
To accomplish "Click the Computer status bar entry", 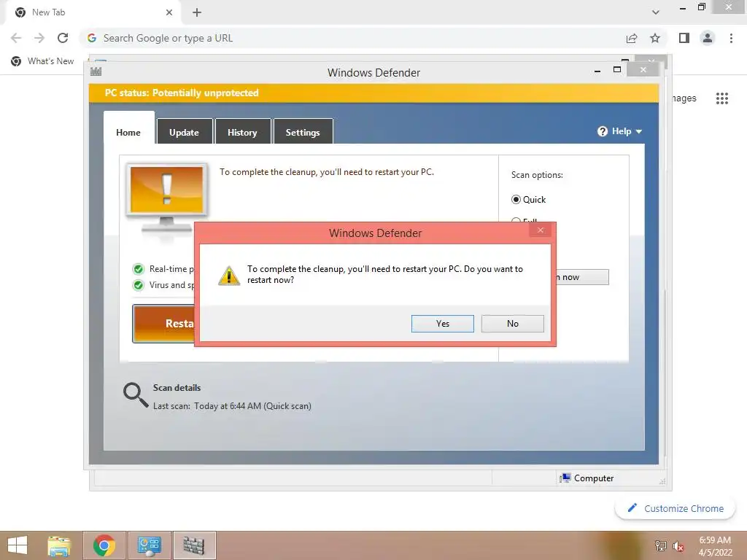I will [x=587, y=478].
